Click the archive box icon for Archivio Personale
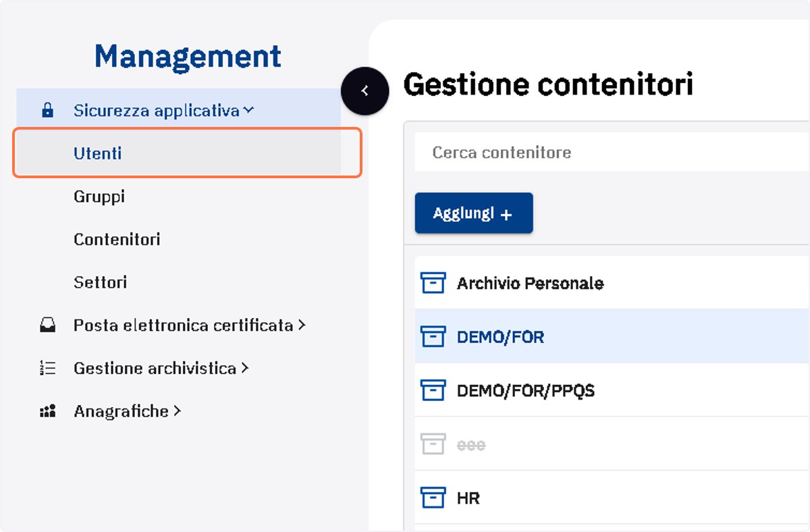The image size is (810, 532). point(433,283)
